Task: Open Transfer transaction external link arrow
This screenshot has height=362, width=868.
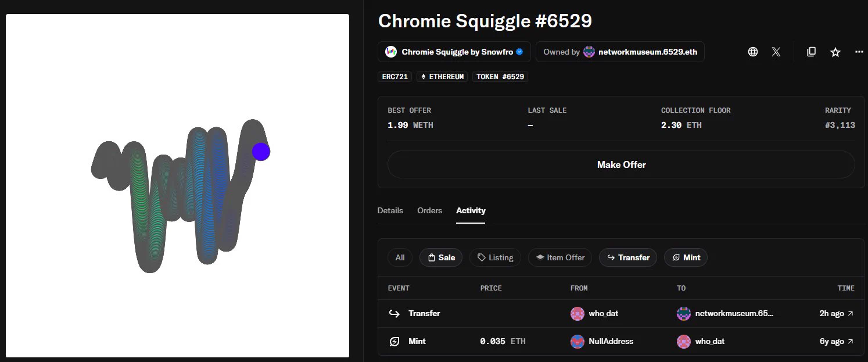Action: tap(851, 313)
